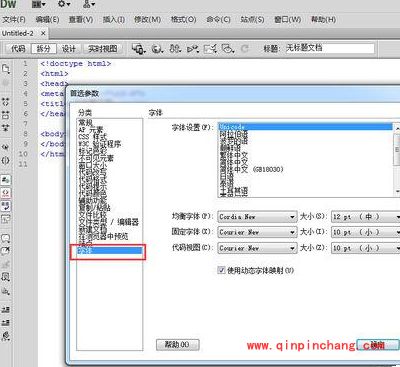Select Unicode in font settings list
The width and height of the screenshot is (400, 367).
click(306, 127)
